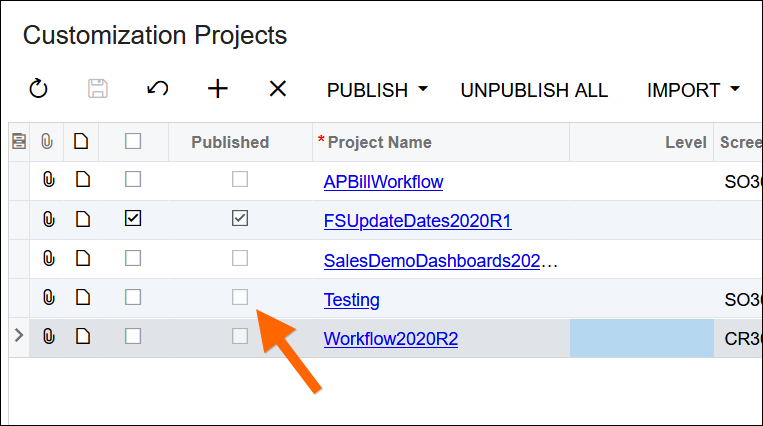Toggle the select-all checkbox in header
763x426 pixels.
pos(133,142)
